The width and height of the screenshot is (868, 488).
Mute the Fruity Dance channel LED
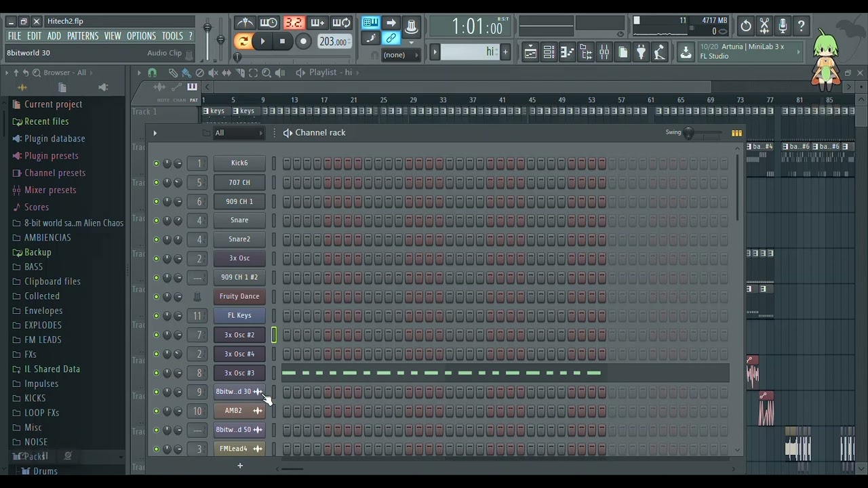coord(156,296)
